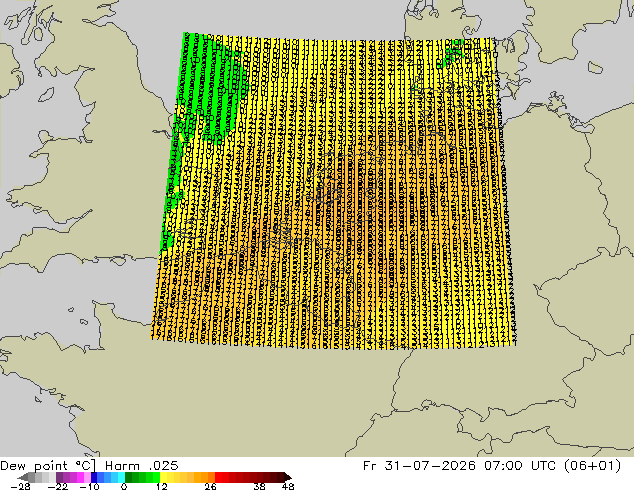Click the grey arrow at scale's left end

tap(23, 477)
